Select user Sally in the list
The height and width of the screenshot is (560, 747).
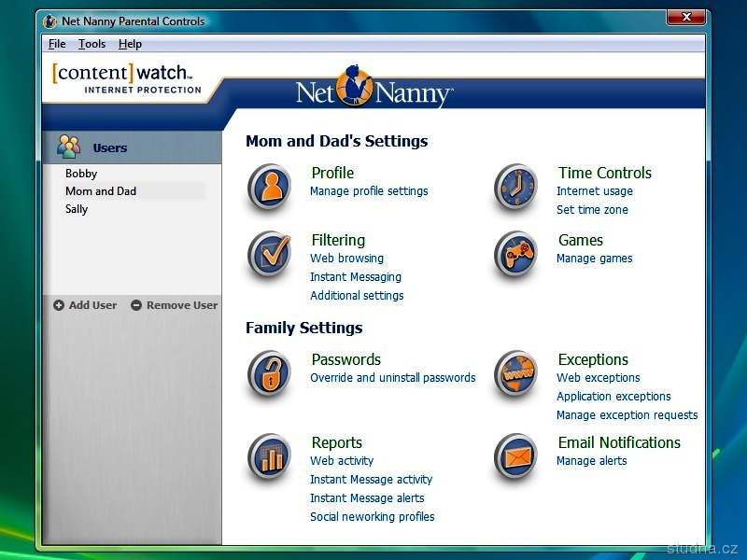pyautogui.click(x=77, y=209)
